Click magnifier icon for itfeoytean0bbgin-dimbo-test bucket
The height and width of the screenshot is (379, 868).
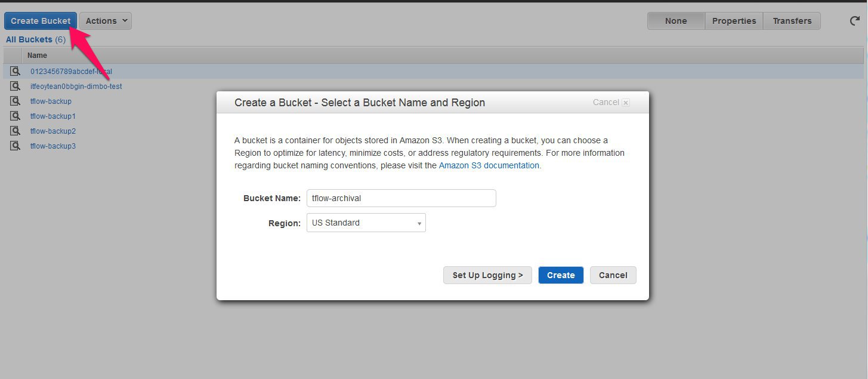(15, 86)
